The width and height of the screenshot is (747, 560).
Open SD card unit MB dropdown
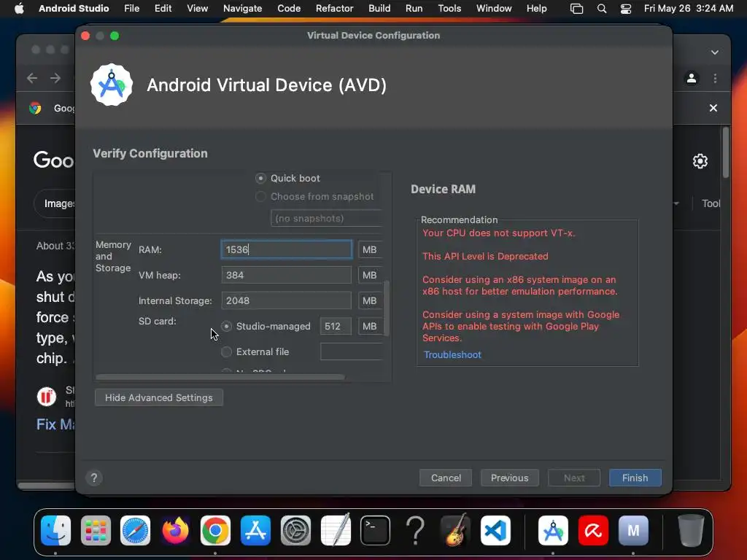coord(370,326)
